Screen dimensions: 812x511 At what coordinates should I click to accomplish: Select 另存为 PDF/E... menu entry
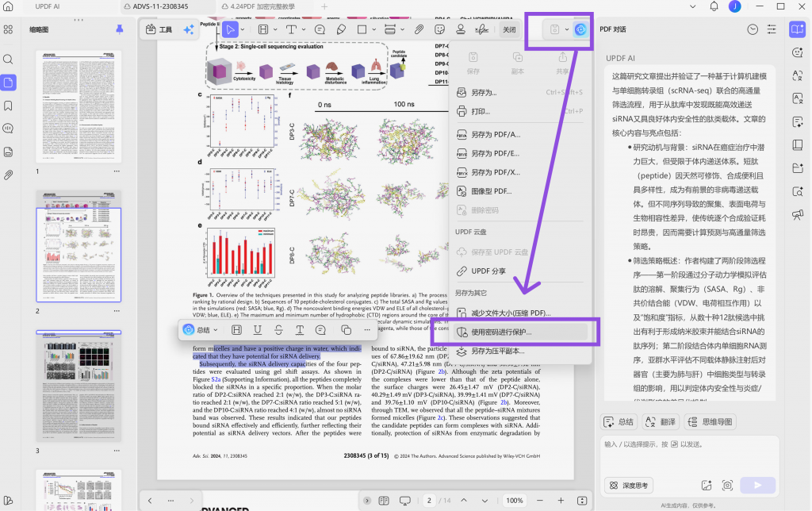[519, 153]
